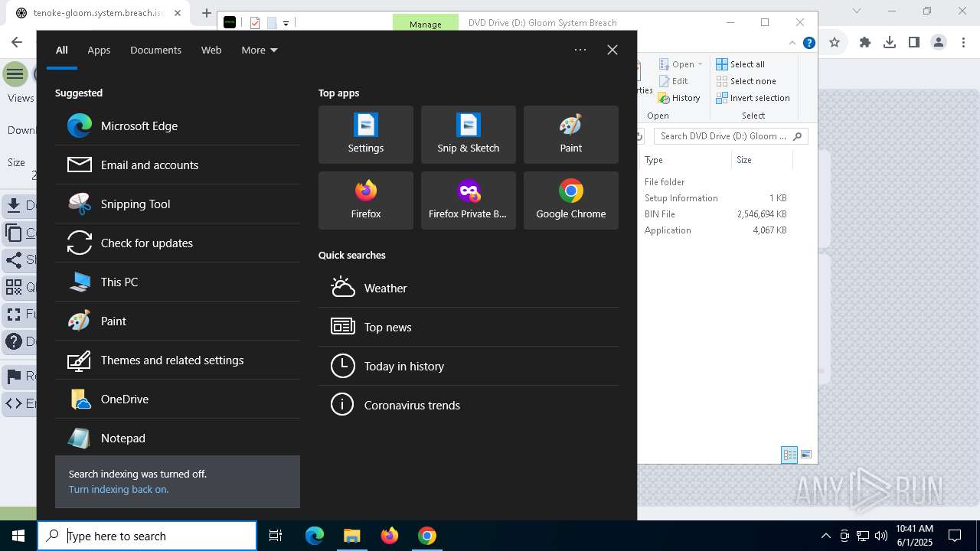980x551 pixels.
Task: Open Firefox Private Browsing tile
Action: [x=469, y=201]
